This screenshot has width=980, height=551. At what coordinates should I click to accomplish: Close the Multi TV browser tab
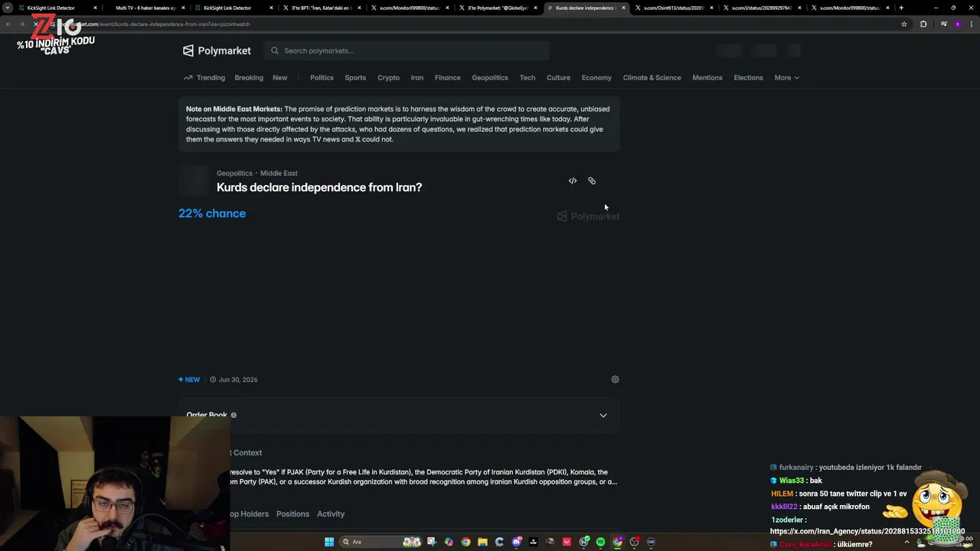(183, 8)
